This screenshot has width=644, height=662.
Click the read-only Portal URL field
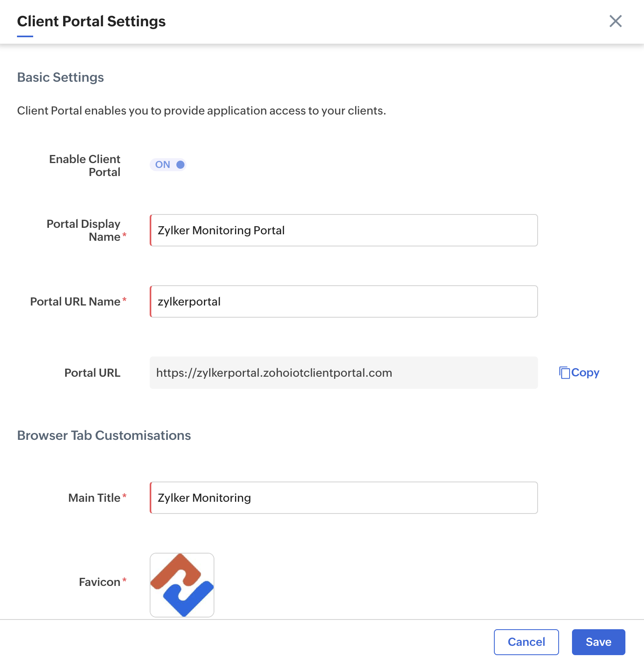344,373
